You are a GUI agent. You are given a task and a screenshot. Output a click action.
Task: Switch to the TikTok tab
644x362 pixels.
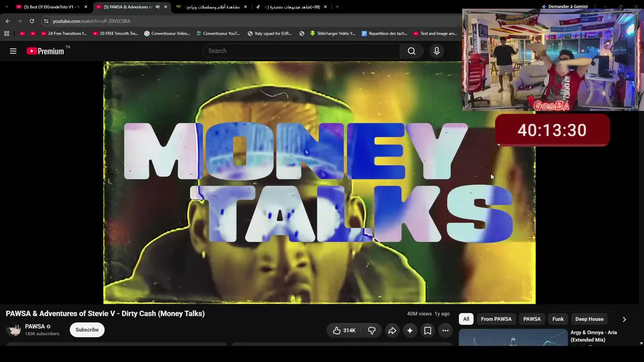click(292, 7)
